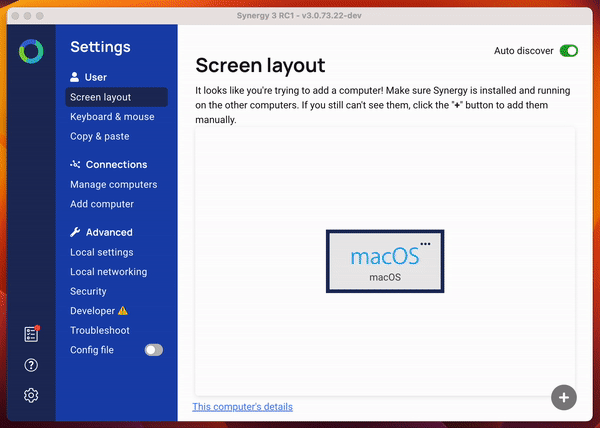
Task: Click the Settings heading text
Action: tap(100, 47)
